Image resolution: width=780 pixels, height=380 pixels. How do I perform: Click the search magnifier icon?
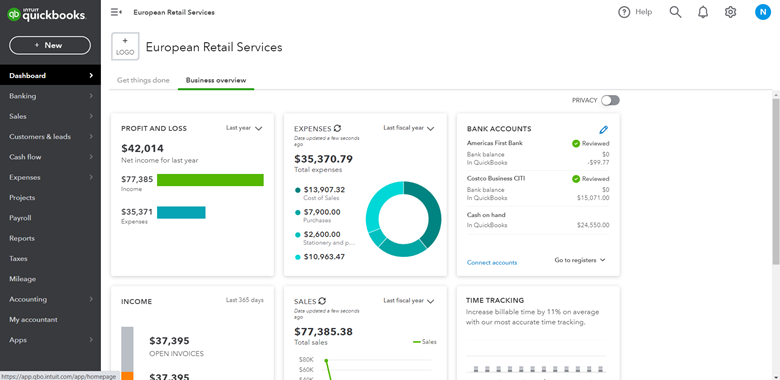(x=675, y=12)
